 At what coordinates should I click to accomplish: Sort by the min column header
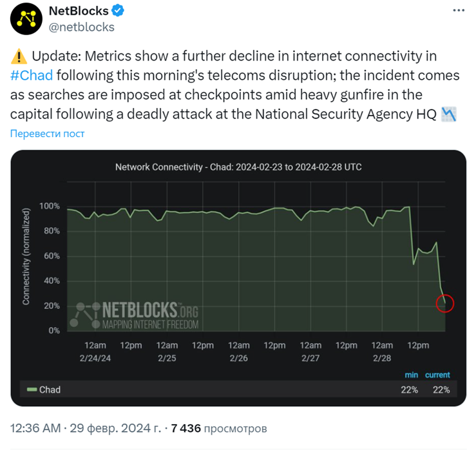[411, 375]
